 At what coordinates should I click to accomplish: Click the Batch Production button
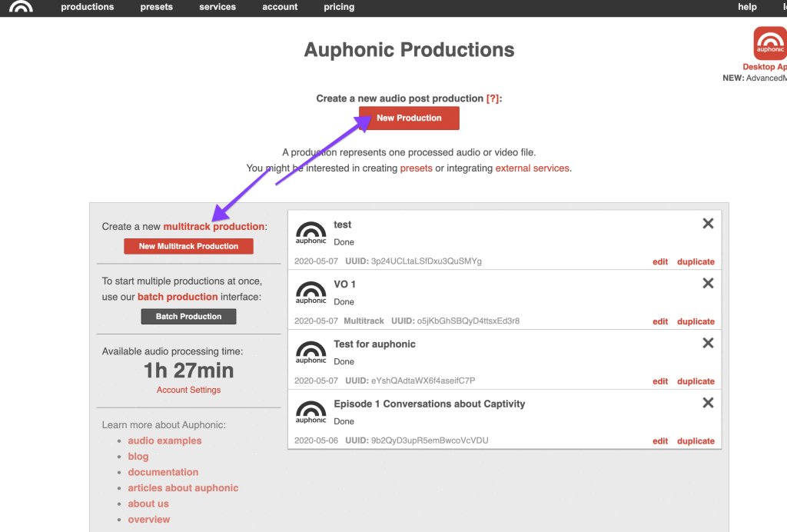189,316
